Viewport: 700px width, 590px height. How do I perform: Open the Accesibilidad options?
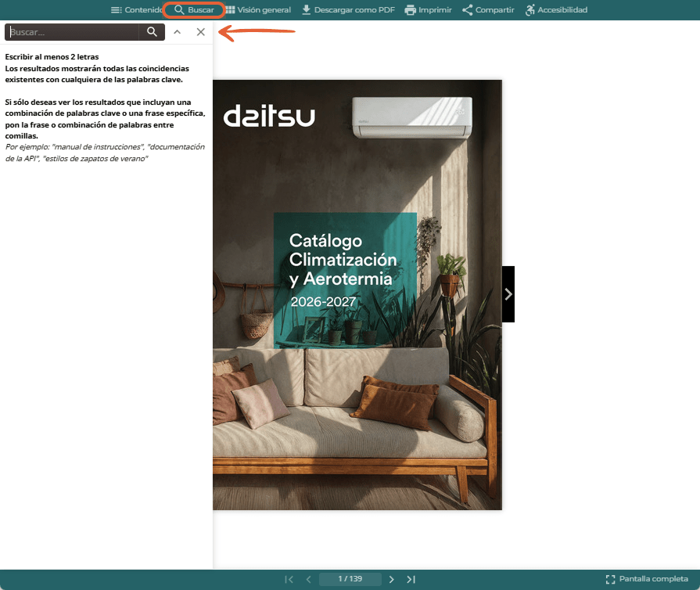[556, 10]
